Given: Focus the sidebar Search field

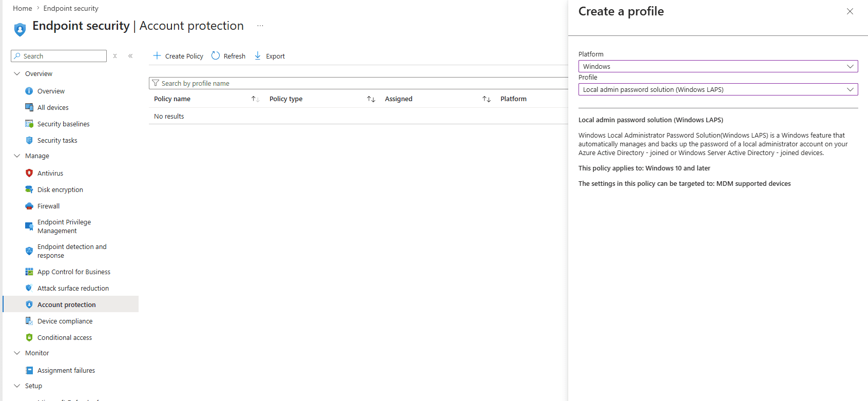Looking at the screenshot, I should click(59, 56).
